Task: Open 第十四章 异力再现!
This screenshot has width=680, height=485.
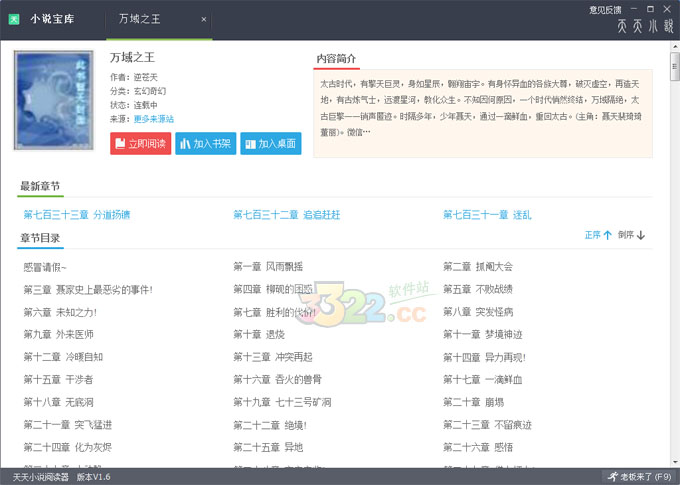Action: [x=484, y=357]
